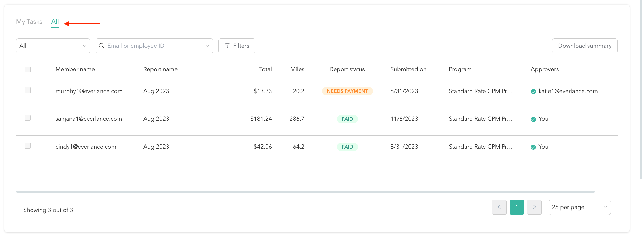
Task: Go to previous page arrow
Action: [499, 207]
